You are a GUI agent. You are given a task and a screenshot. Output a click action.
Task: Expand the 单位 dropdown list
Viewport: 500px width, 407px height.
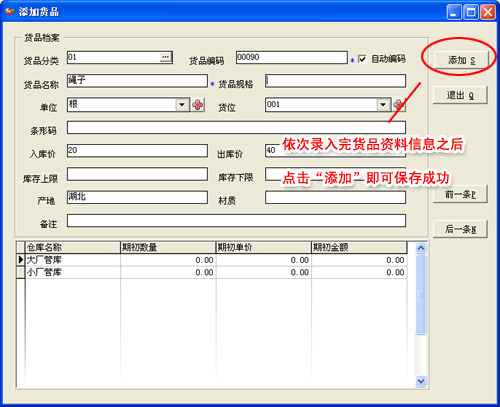point(182,105)
